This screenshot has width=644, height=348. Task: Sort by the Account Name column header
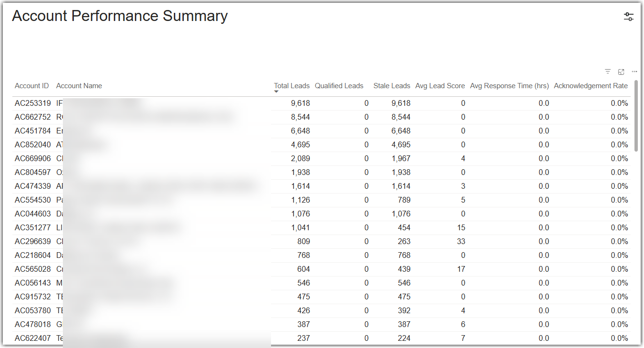click(x=79, y=86)
